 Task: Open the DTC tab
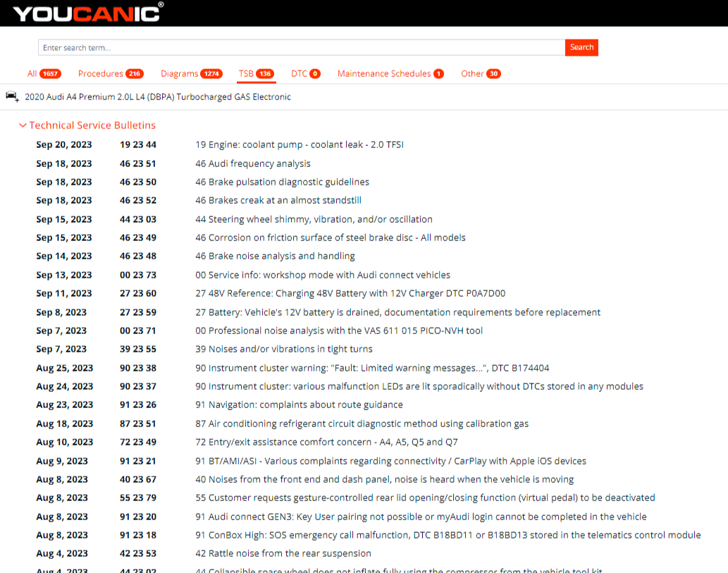(x=305, y=74)
